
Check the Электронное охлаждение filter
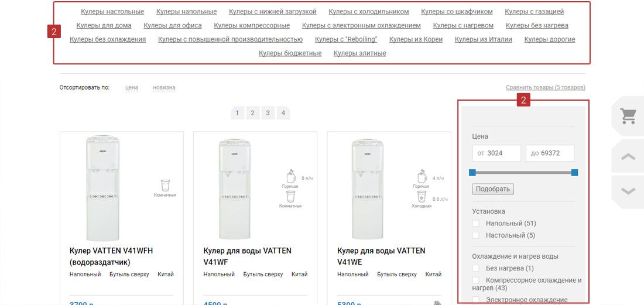coord(475,300)
